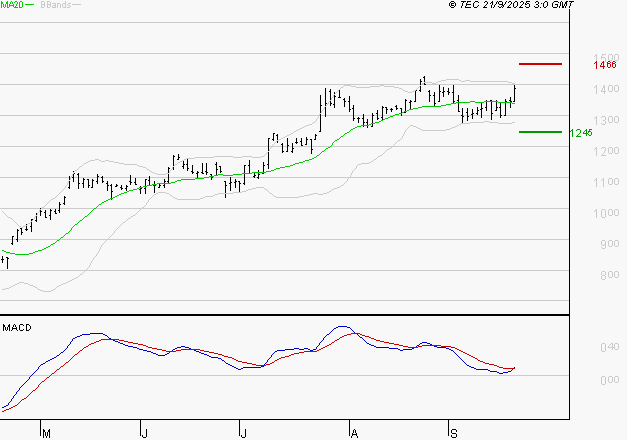Click the MA20 legend label
This screenshot has height=440, width=627.
pos(11,6)
